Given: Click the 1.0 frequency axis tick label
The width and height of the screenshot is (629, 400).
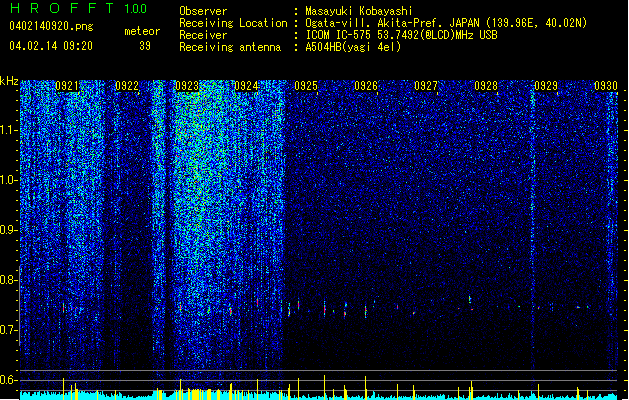Looking at the screenshot, I should pos(9,180).
